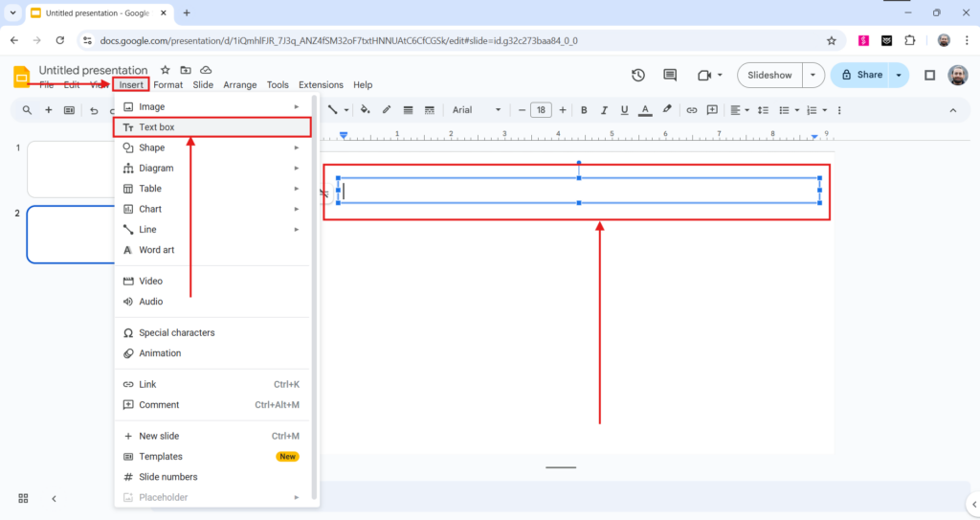
Task: Open version history clock icon
Action: pos(638,75)
